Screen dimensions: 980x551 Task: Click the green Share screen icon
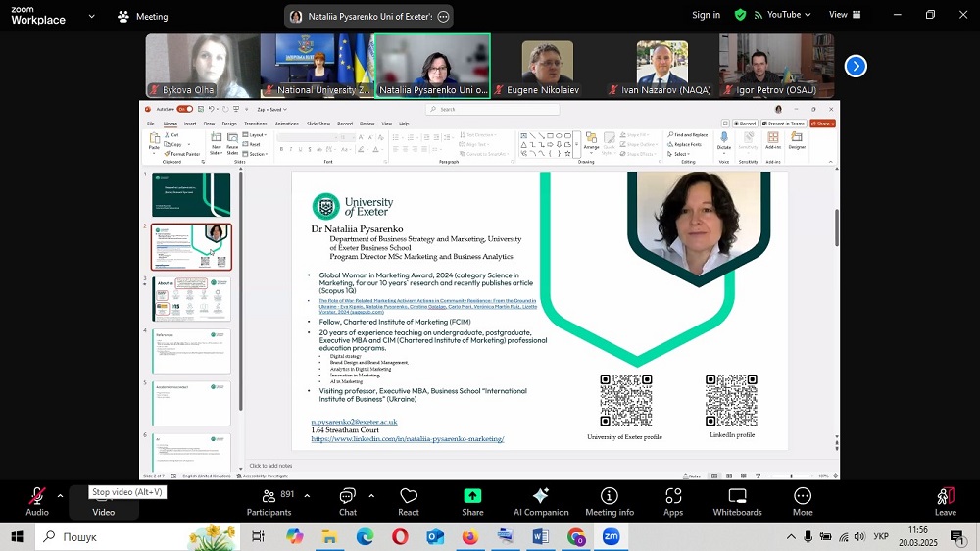(472, 496)
